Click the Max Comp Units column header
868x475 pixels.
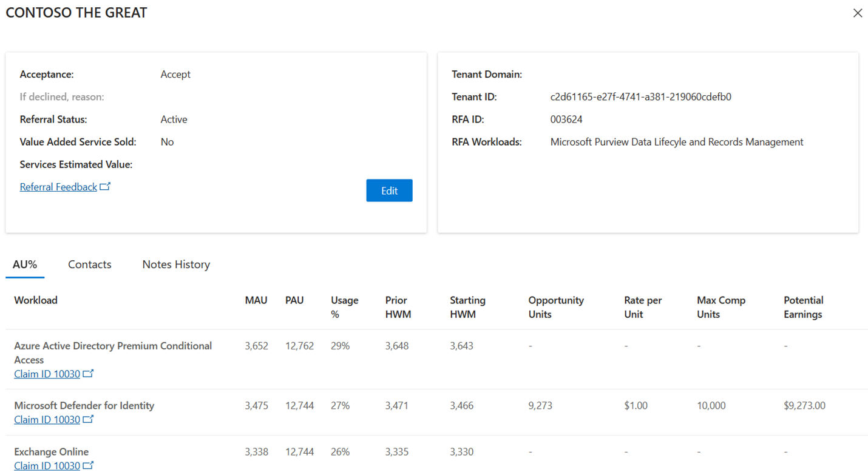point(721,307)
